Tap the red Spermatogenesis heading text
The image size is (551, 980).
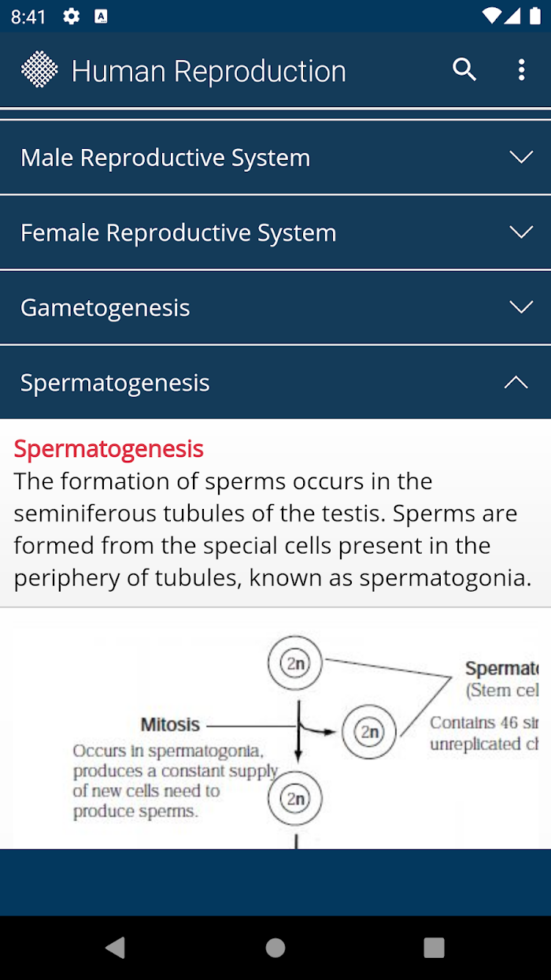coord(109,448)
